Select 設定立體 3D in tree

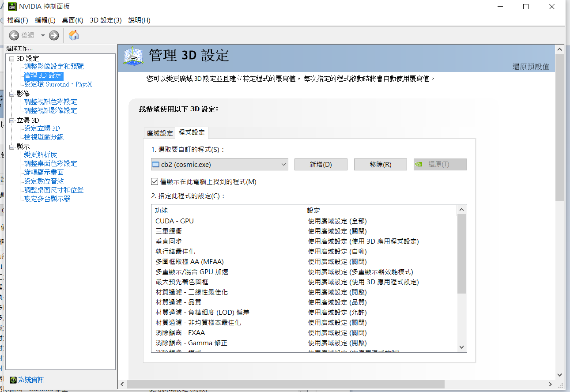pyautogui.click(x=42, y=128)
